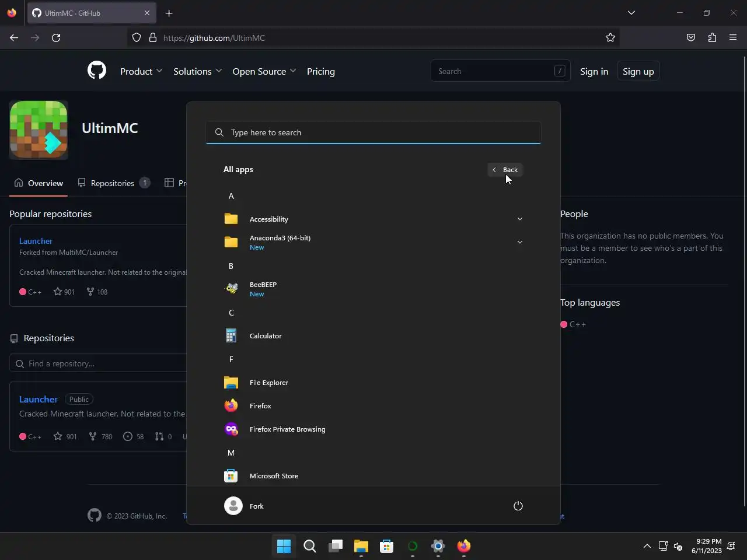The image size is (747, 560).
Task: Open the Launcher repository link in Repositories list
Action: click(x=39, y=400)
